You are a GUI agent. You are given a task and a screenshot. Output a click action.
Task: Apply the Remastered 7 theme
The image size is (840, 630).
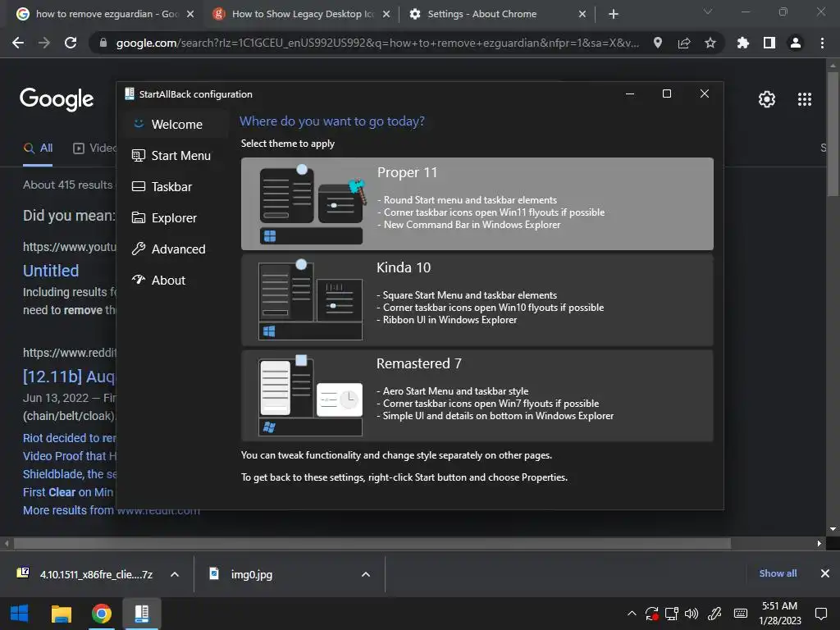click(477, 395)
